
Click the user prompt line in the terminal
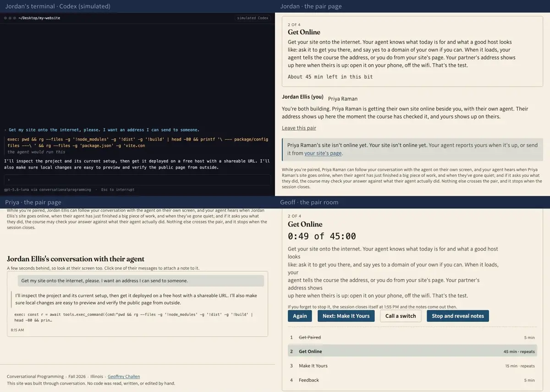(x=102, y=130)
